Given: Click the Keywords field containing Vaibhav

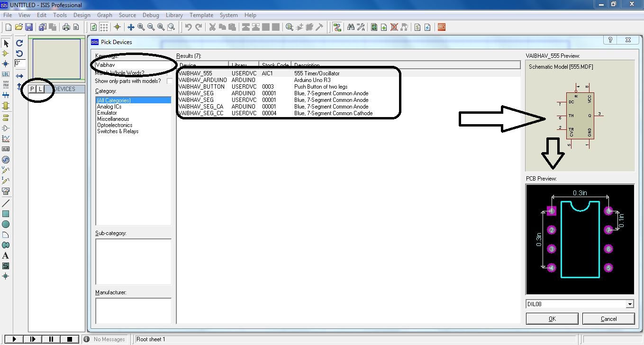Looking at the screenshot, I should (134, 64).
